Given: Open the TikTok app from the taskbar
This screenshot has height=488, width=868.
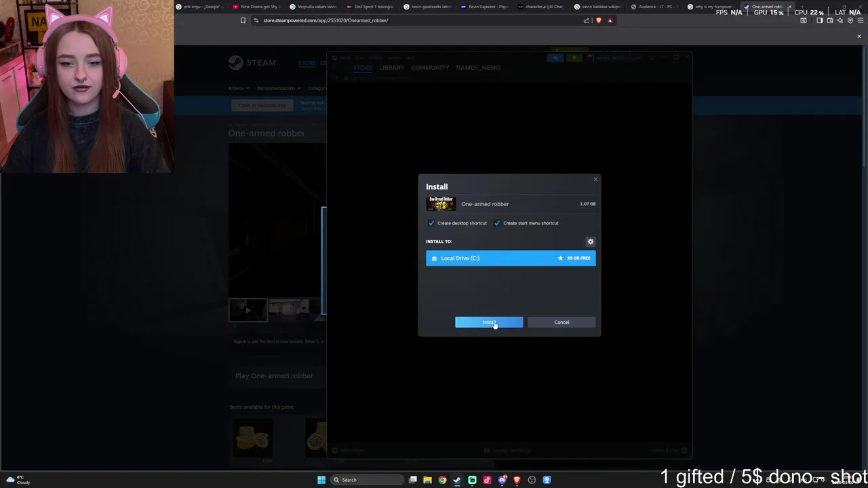Looking at the screenshot, I should point(487,480).
